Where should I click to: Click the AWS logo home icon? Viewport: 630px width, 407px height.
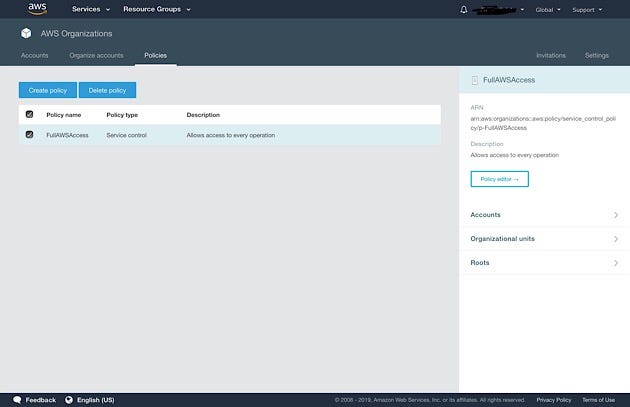pyautogui.click(x=37, y=8)
